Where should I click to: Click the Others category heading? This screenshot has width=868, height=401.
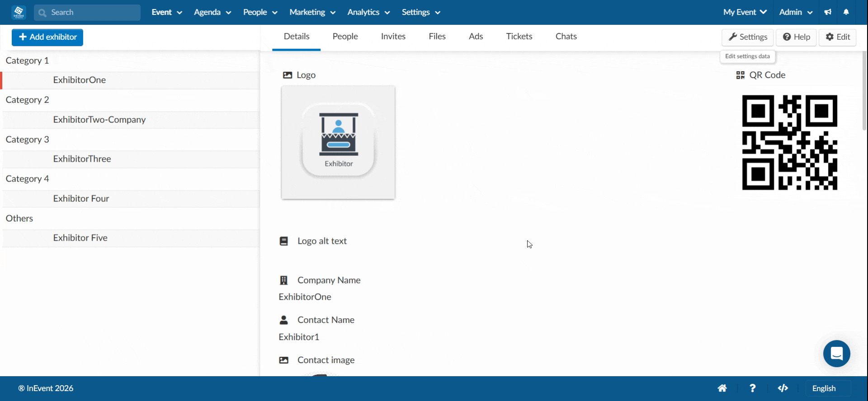pyautogui.click(x=19, y=219)
